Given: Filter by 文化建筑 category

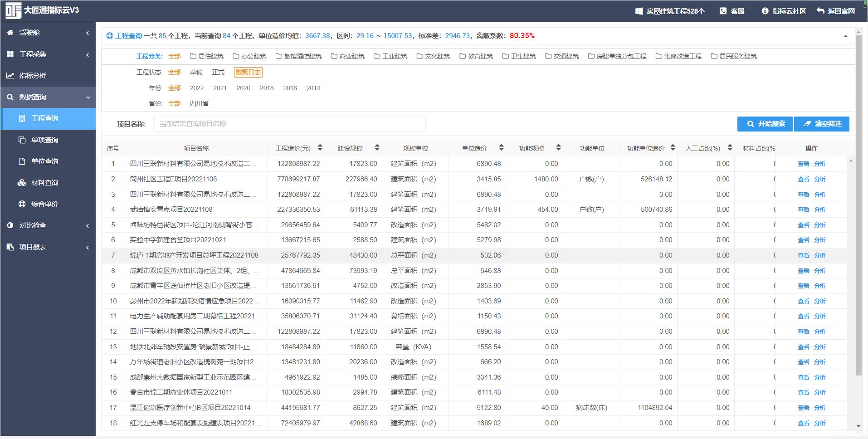Looking at the screenshot, I should pyautogui.click(x=434, y=56).
